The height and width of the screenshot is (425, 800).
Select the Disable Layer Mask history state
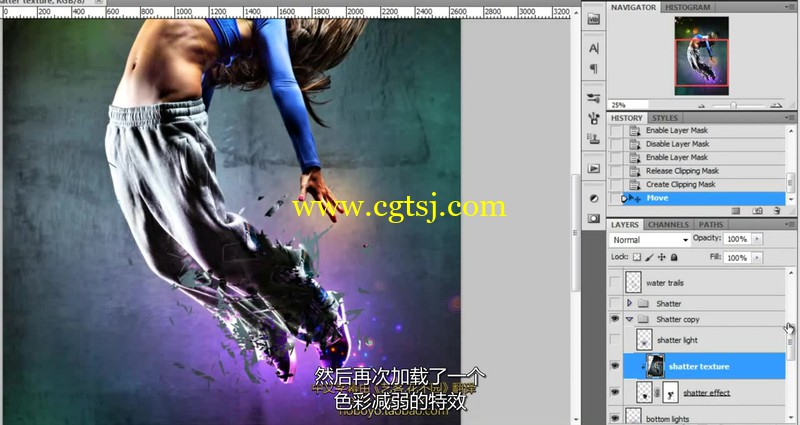(704, 144)
